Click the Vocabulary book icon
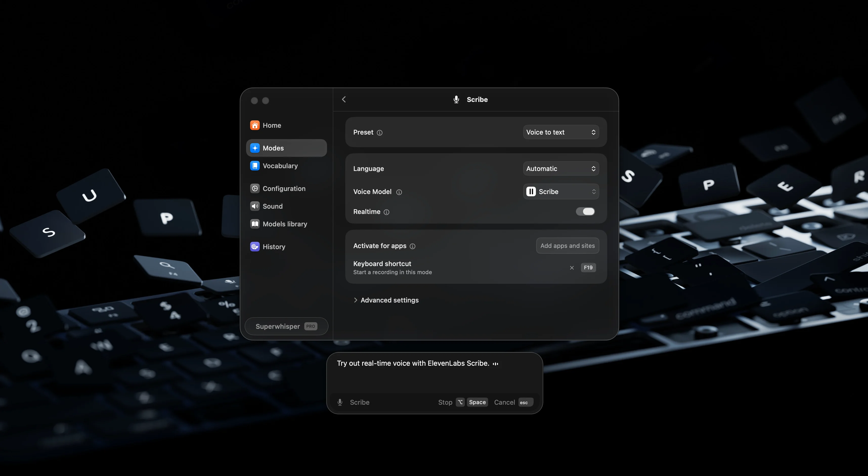Screen dimensions: 868x476 (x=255, y=166)
